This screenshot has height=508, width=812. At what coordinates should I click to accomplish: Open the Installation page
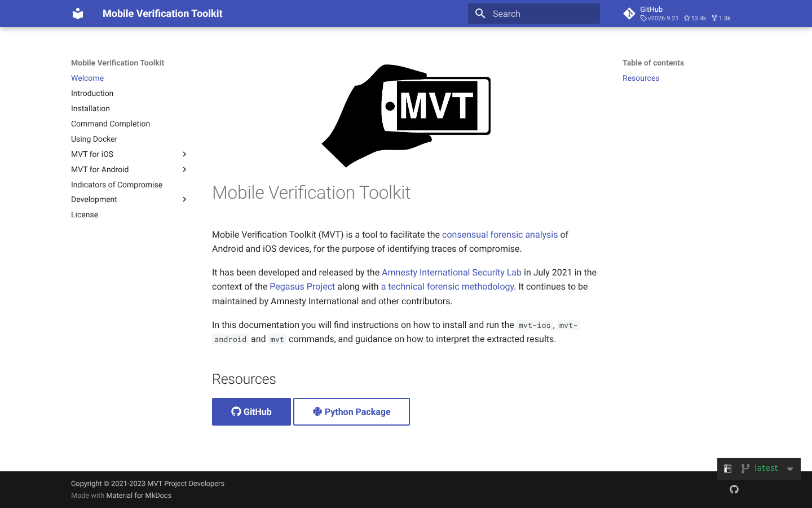click(90, 108)
